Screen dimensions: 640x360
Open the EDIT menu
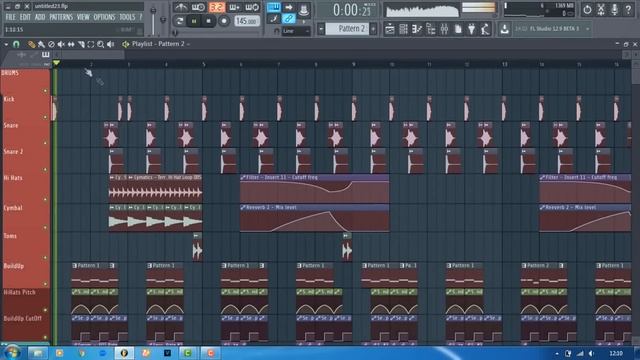(25, 17)
